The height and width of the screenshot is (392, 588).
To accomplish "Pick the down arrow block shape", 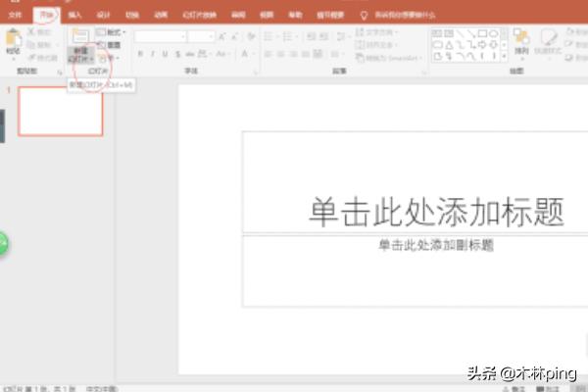I will [x=494, y=45].
